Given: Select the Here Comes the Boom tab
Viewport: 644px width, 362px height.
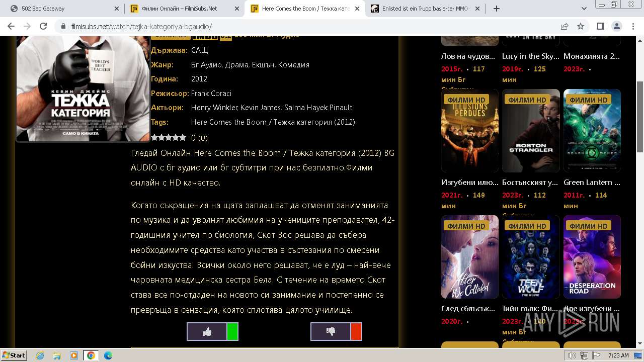Looking at the screenshot, I should pos(305,9).
